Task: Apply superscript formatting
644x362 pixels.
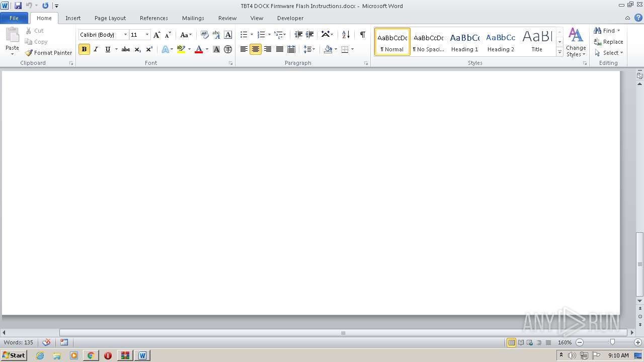Action: [149, 49]
